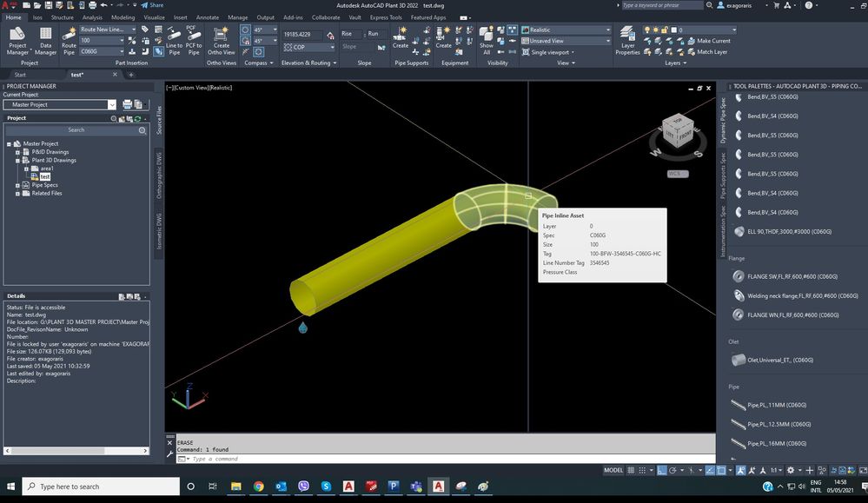Switch to Start document tab

point(20,75)
